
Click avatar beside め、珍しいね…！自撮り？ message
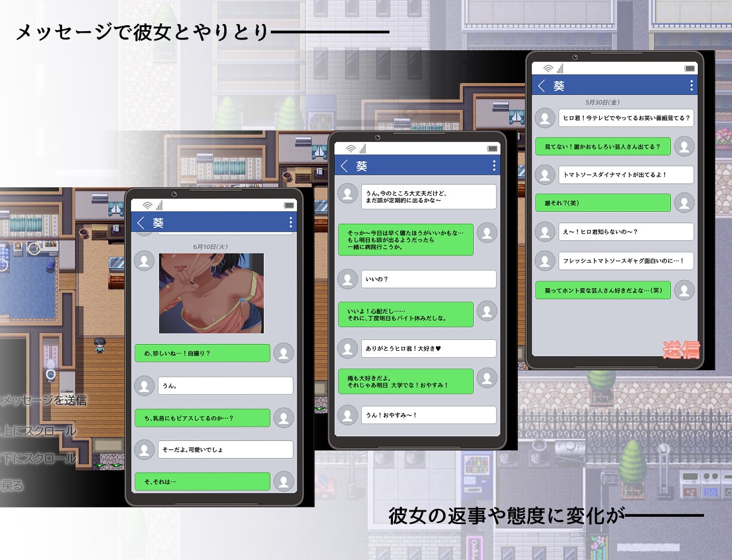click(x=283, y=353)
